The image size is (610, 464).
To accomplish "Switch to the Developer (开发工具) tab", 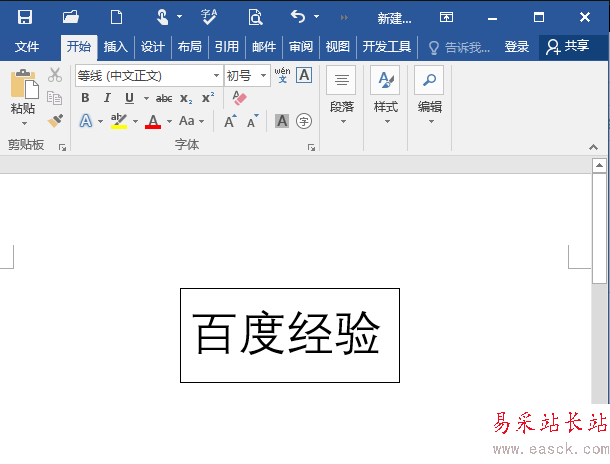I will click(x=387, y=47).
